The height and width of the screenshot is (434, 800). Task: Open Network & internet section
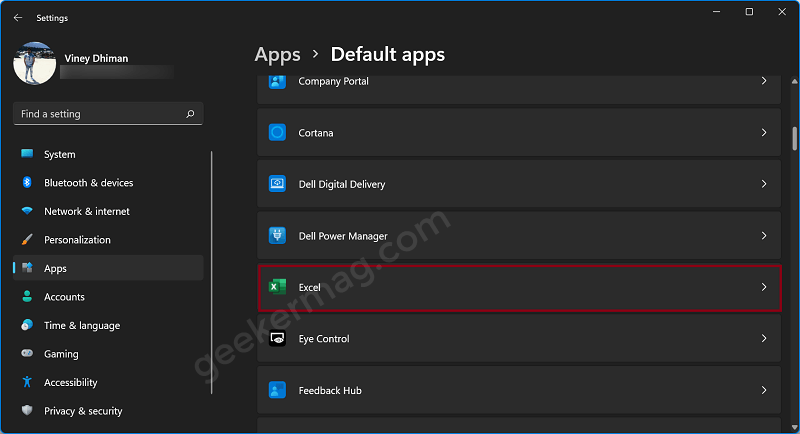[108, 211]
